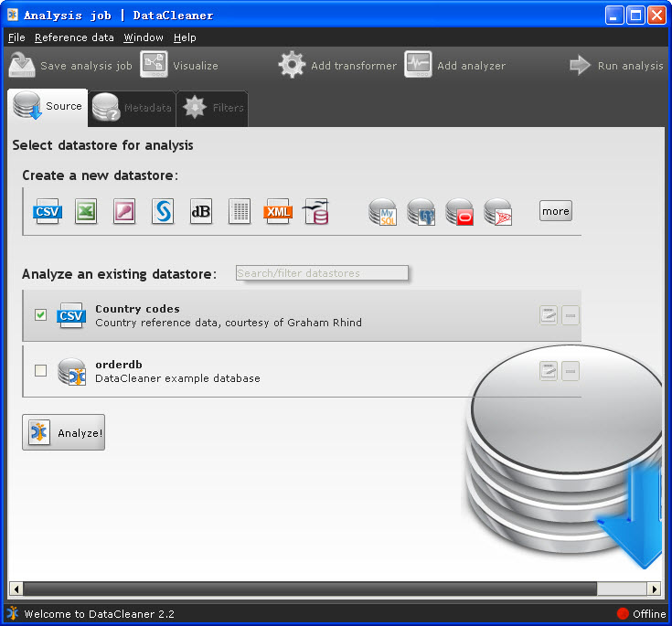
Task: Click Add analyzer in the toolbar
Action: [455, 66]
